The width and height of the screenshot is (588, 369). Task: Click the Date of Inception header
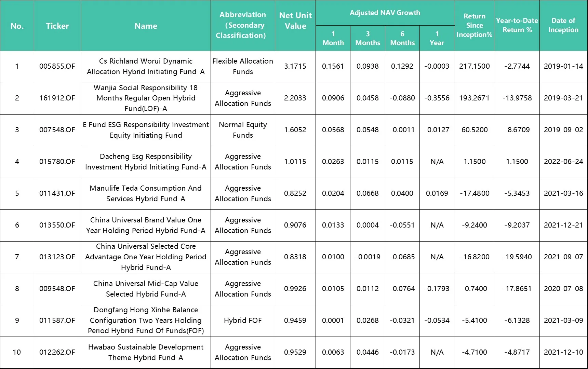[x=563, y=25]
